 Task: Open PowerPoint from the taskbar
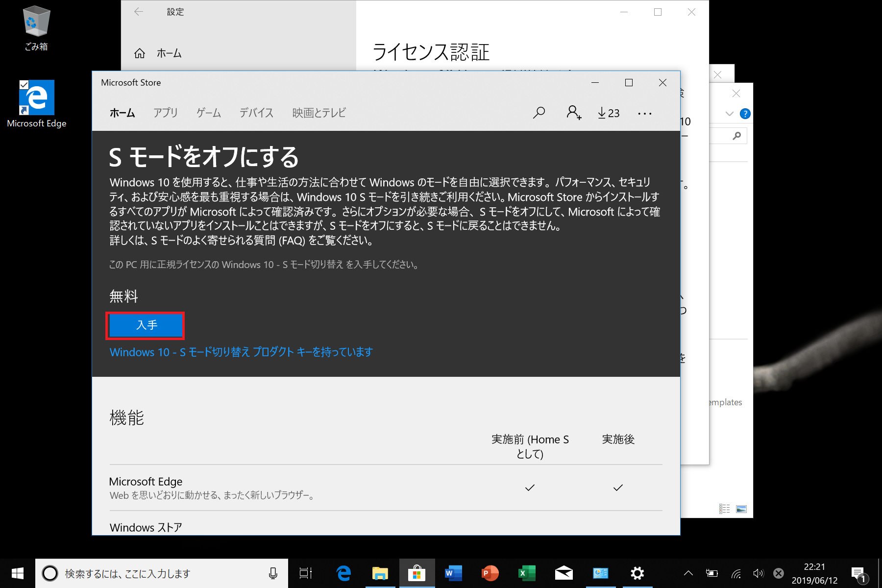coord(490,573)
